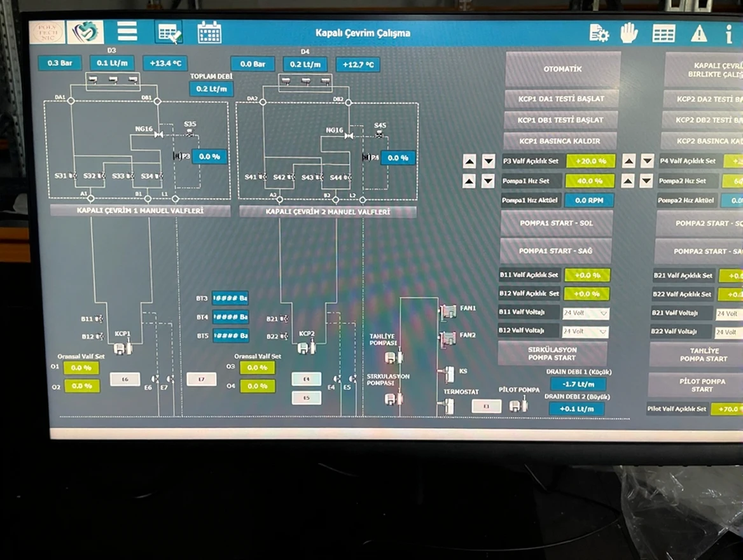Click the hand manual mode icon
This screenshot has width=743, height=560.
[629, 32]
